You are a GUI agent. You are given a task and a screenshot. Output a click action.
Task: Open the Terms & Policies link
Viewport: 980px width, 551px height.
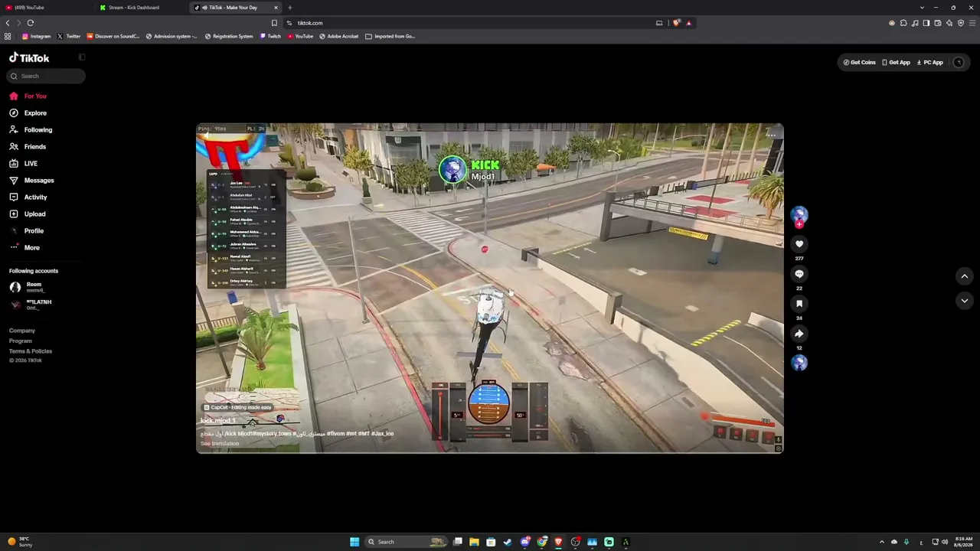pyautogui.click(x=31, y=350)
